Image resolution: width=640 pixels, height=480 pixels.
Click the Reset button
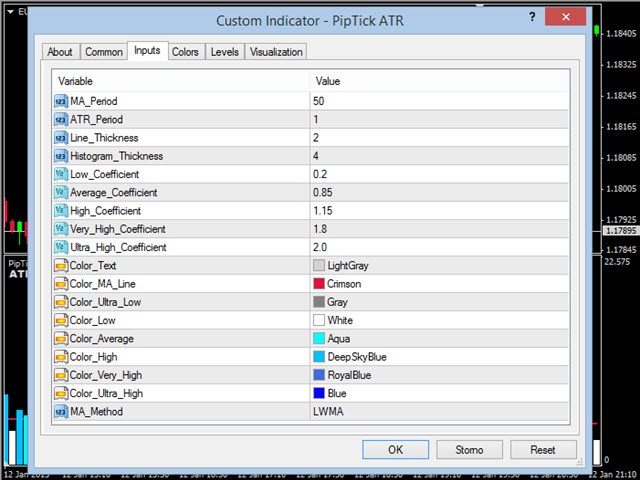pyautogui.click(x=543, y=450)
